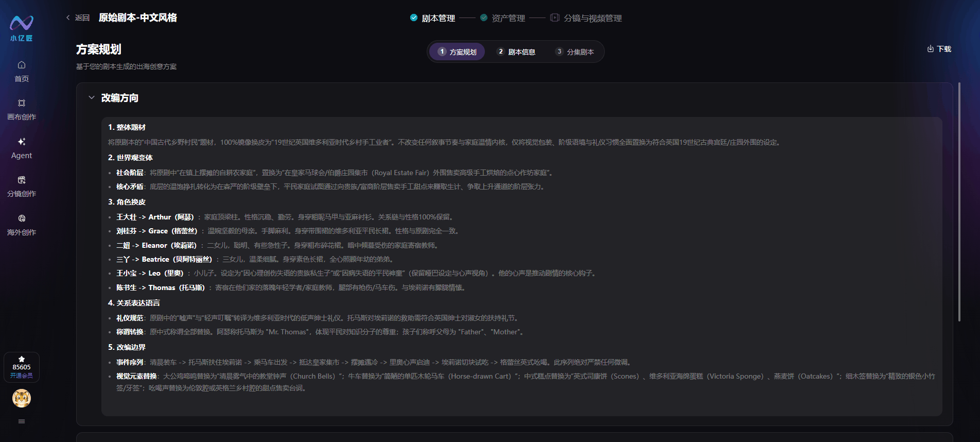980x442 pixels.
Task: Click 返回 back link
Action: point(82,18)
